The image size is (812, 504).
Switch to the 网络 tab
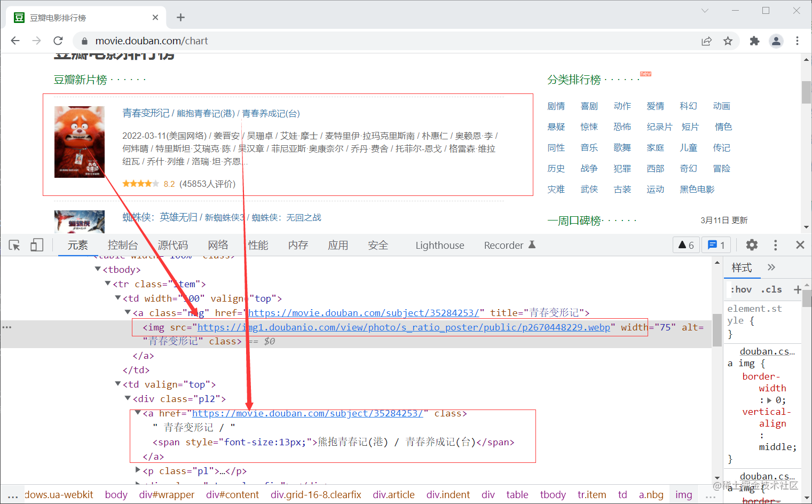pyautogui.click(x=218, y=245)
